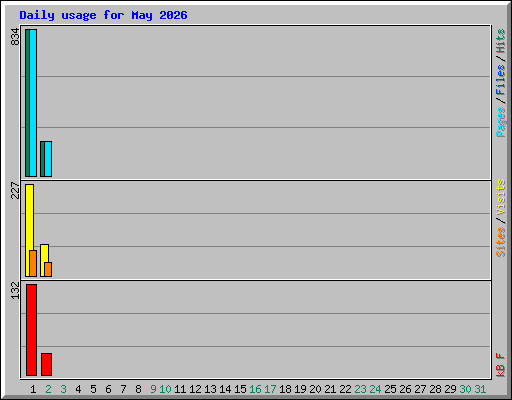Select the cyan day 2 pages bar

[48, 159]
